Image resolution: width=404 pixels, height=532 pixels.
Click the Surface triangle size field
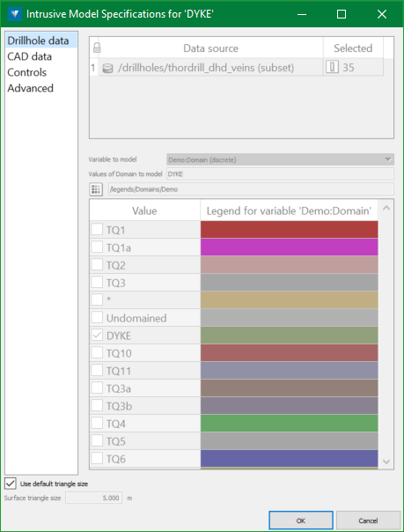94,498
